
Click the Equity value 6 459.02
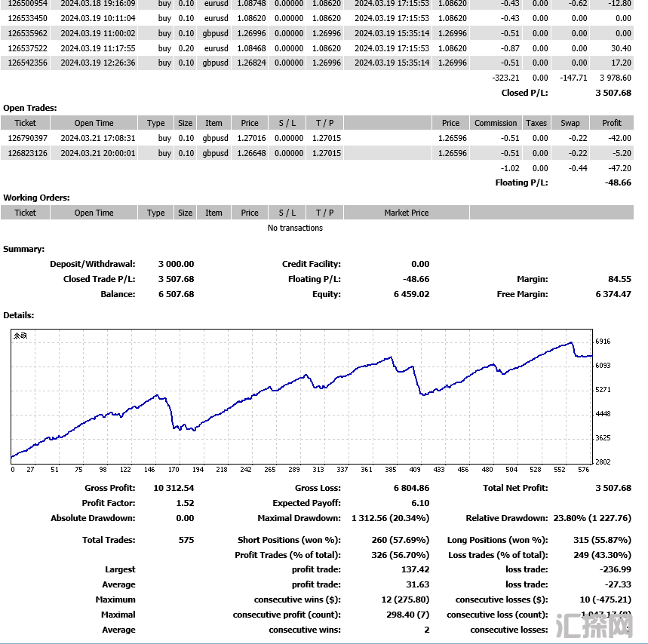(411, 294)
